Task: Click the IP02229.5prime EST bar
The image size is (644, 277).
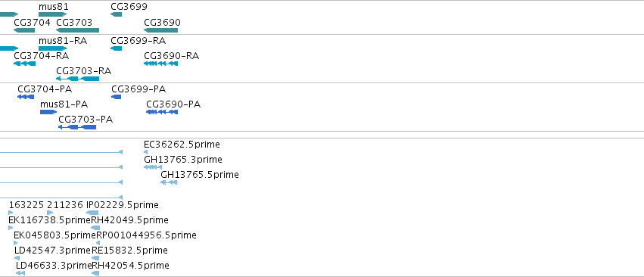Action: 92,213
